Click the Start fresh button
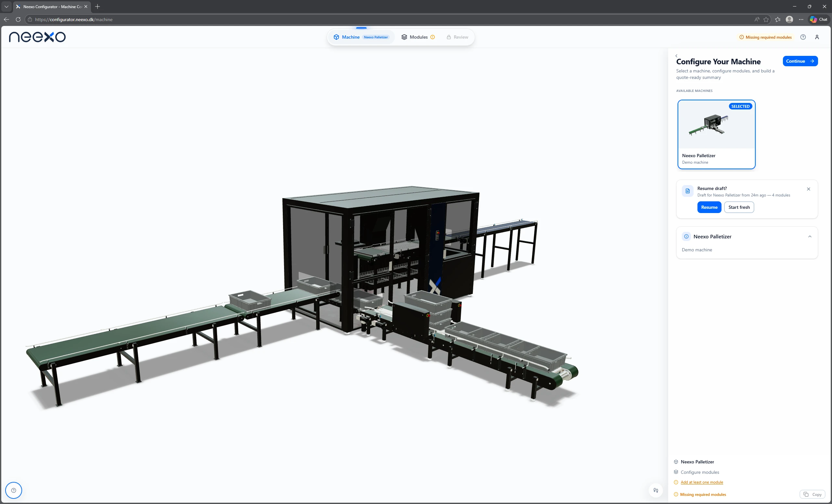 coord(739,207)
